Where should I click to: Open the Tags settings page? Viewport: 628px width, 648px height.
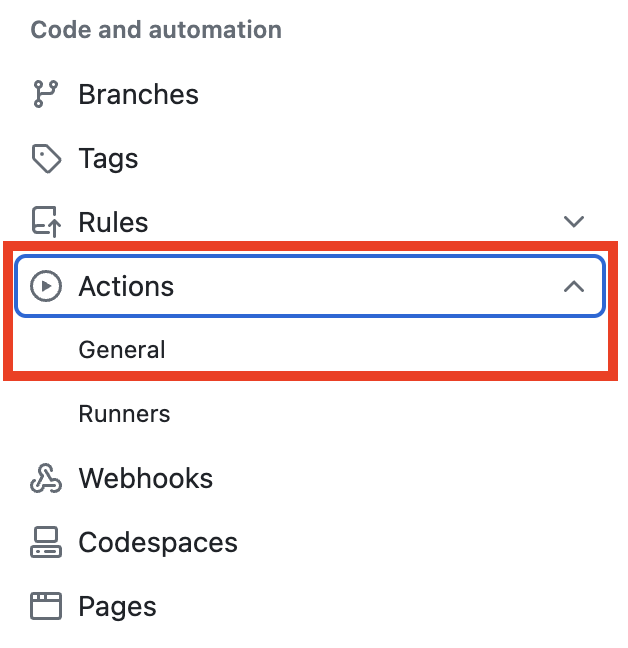(x=108, y=159)
